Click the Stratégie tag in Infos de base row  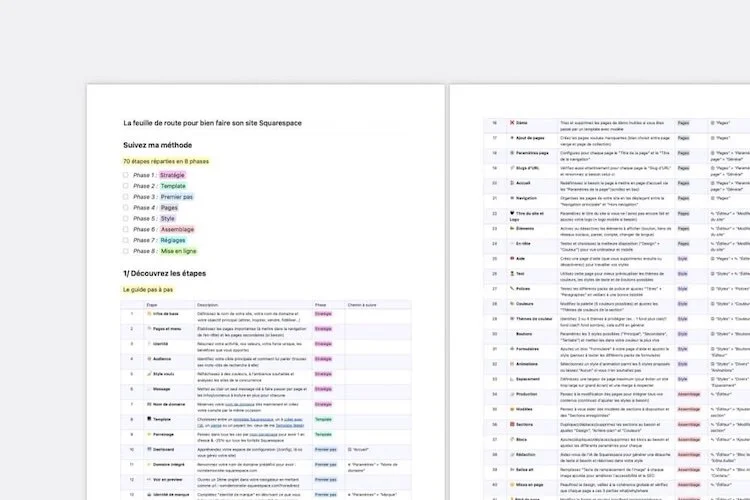click(x=323, y=314)
